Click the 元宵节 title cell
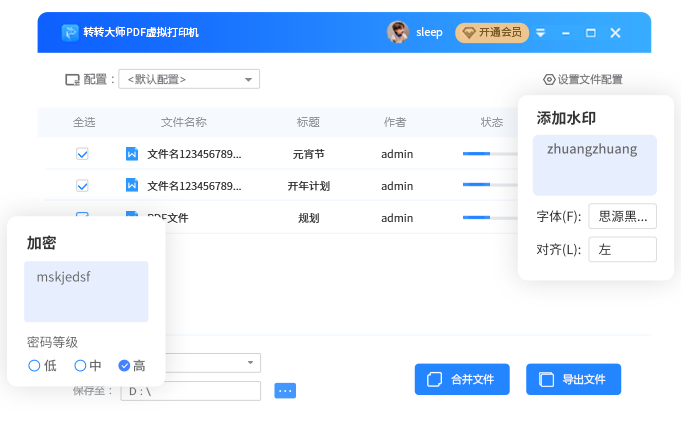 (x=308, y=154)
